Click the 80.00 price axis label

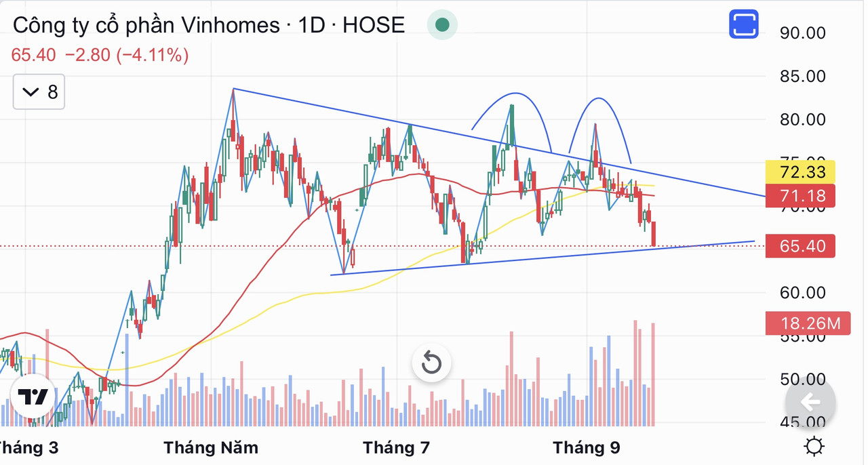[802, 119]
